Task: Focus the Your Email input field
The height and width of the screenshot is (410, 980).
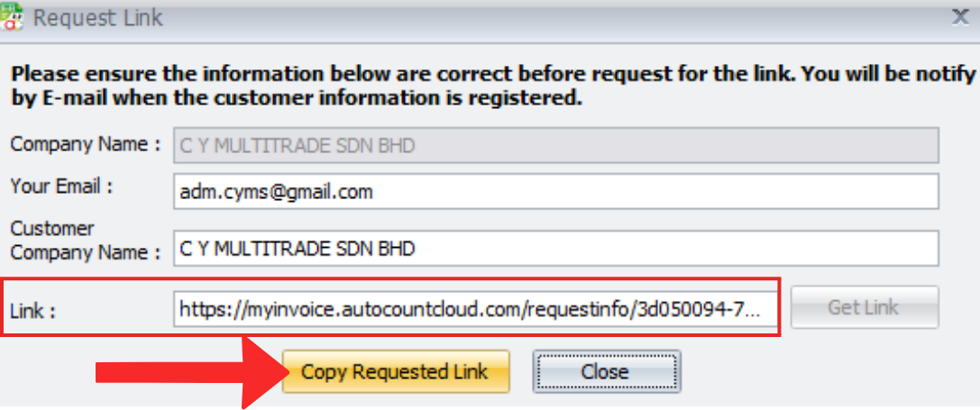Action: pyautogui.click(x=555, y=192)
